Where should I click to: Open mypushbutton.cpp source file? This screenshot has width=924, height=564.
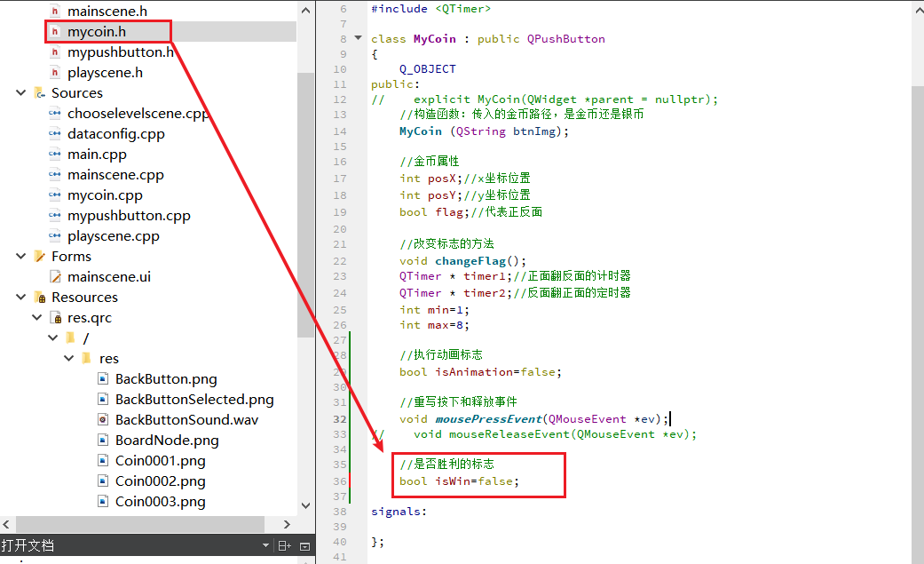pos(129,215)
